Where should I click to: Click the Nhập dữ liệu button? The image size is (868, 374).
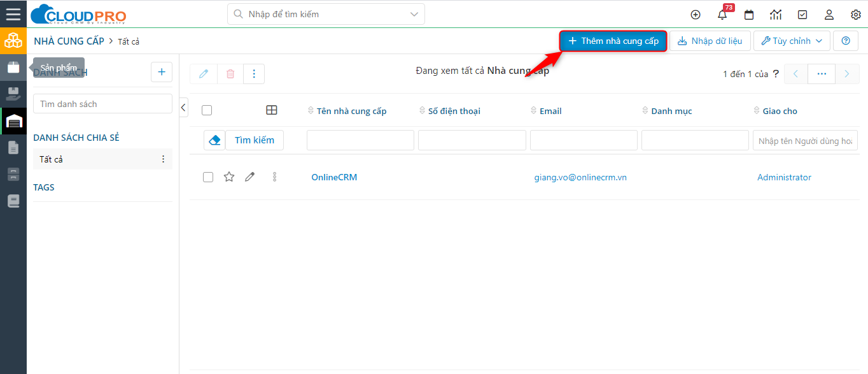tap(710, 41)
